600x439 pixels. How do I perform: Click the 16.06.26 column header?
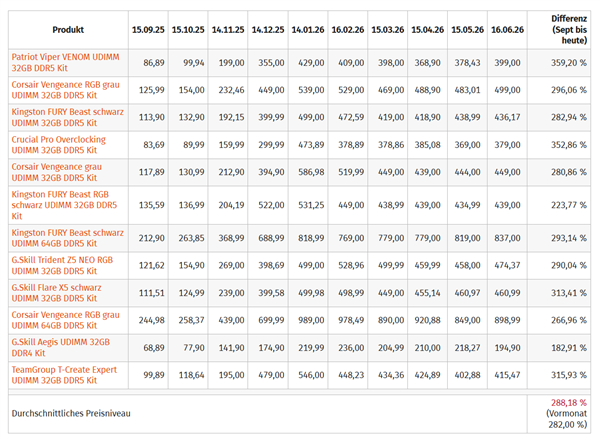507,29
